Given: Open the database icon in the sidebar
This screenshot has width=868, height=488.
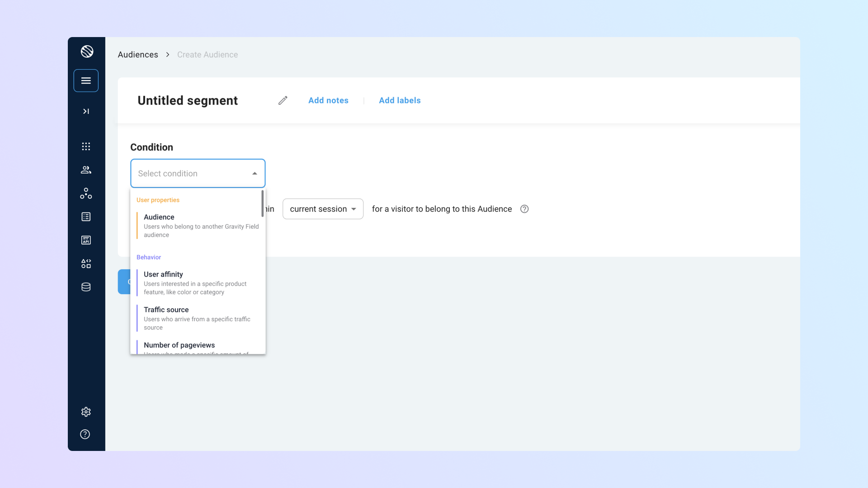Looking at the screenshot, I should click(86, 287).
